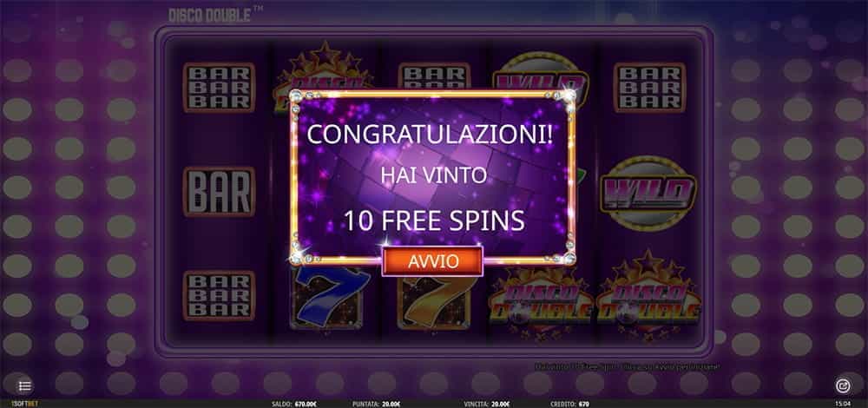Viewport: 868px width, 408px height.
Task: Click the blue 7 symbol
Action: coord(327,298)
